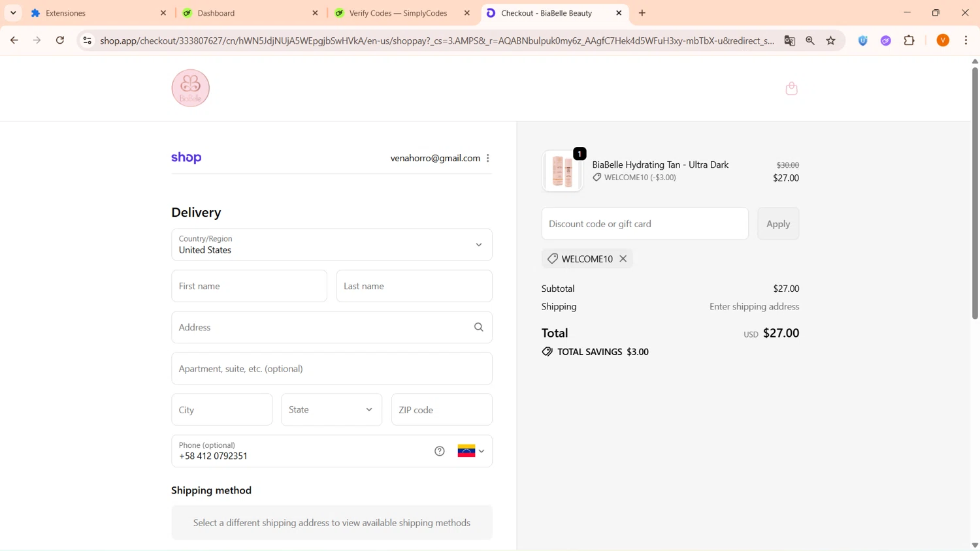Click the page vertical scrollbar

tap(975, 193)
